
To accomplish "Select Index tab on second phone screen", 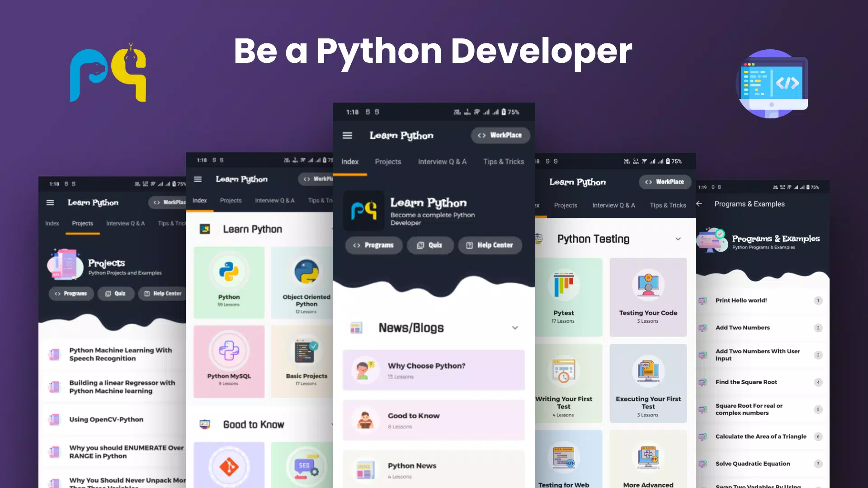I will 199,201.
